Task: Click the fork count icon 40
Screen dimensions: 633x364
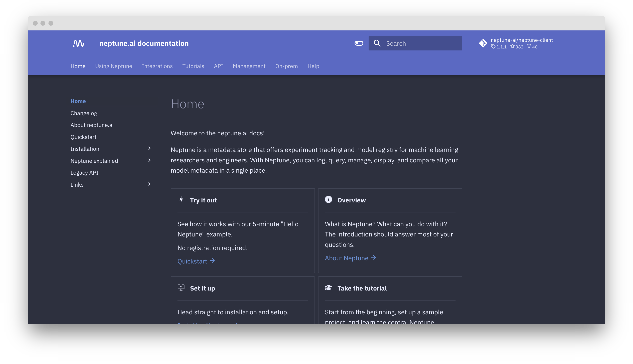Action: [529, 46]
